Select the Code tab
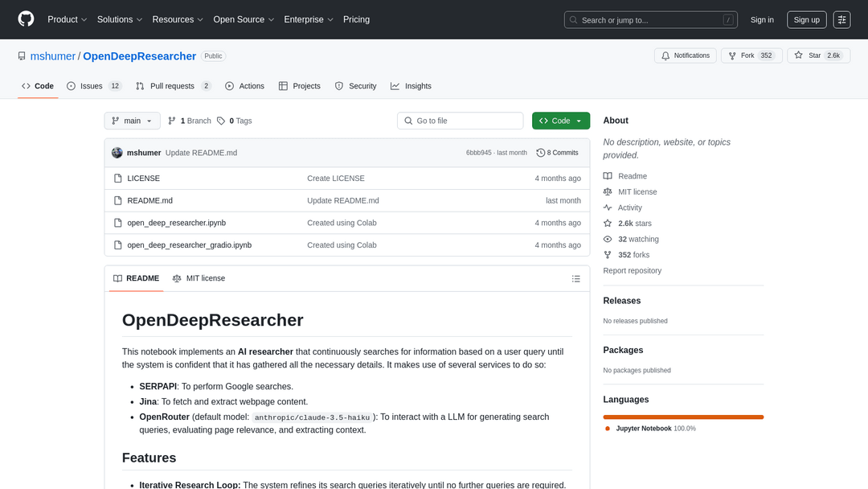The width and height of the screenshot is (868, 489). click(x=38, y=86)
